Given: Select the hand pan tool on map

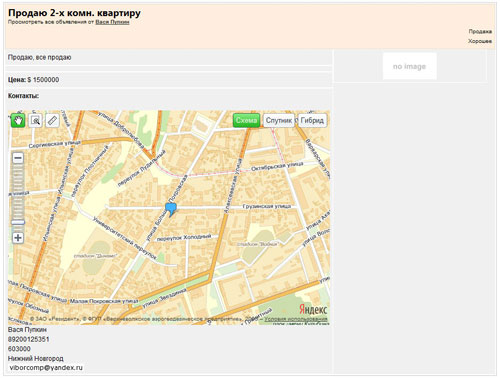Looking at the screenshot, I should (18, 120).
